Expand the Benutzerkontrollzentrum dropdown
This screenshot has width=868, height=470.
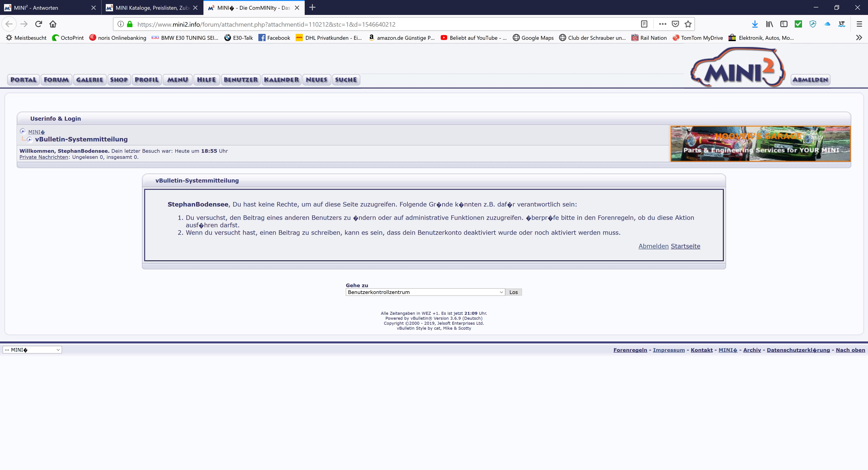(425, 292)
